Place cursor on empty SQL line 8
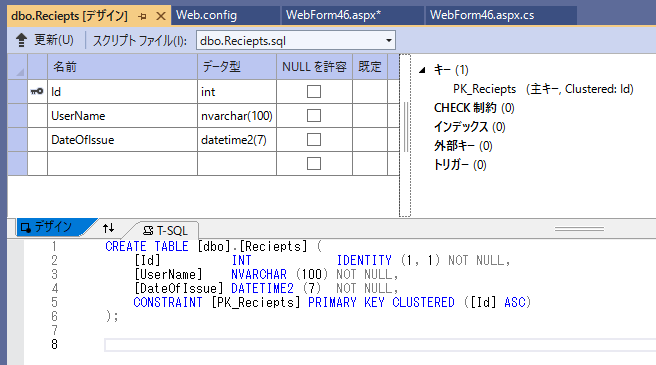This screenshot has width=656, height=365. [380, 344]
